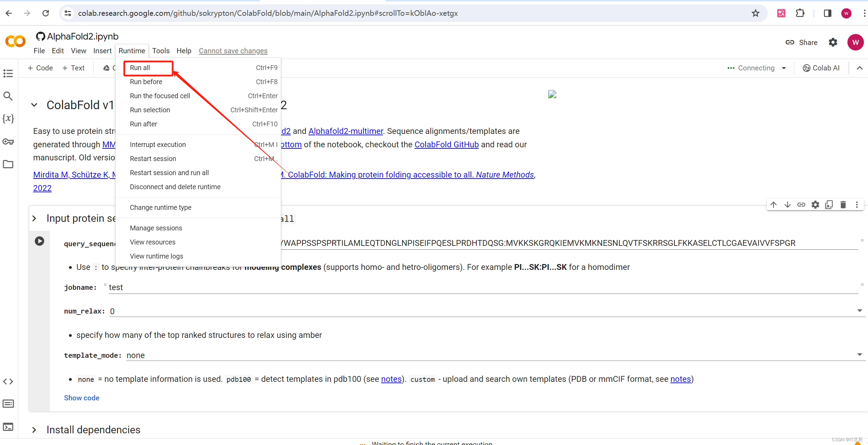Collapse the ColabFold v1 section

point(34,105)
